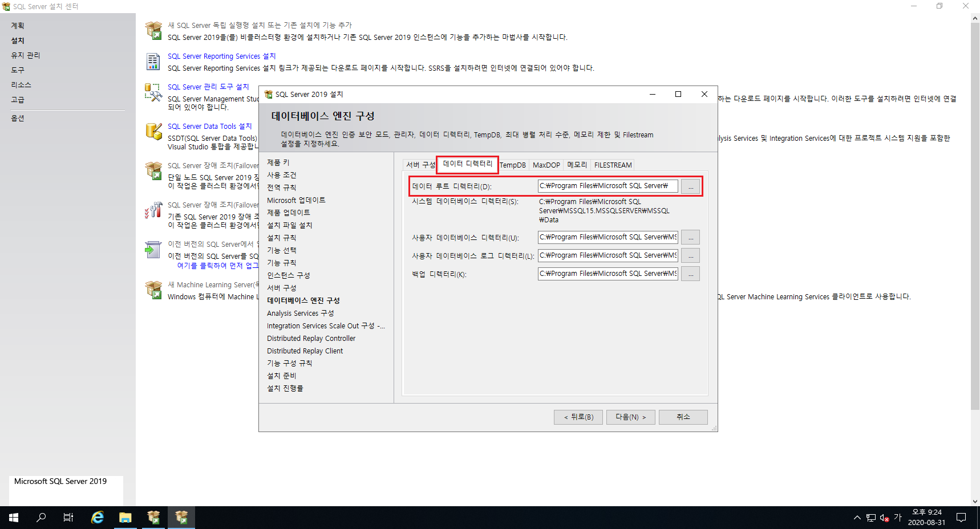Click the 뒤로(B) back button
Viewport: 980px width, 529px height.
(578, 417)
